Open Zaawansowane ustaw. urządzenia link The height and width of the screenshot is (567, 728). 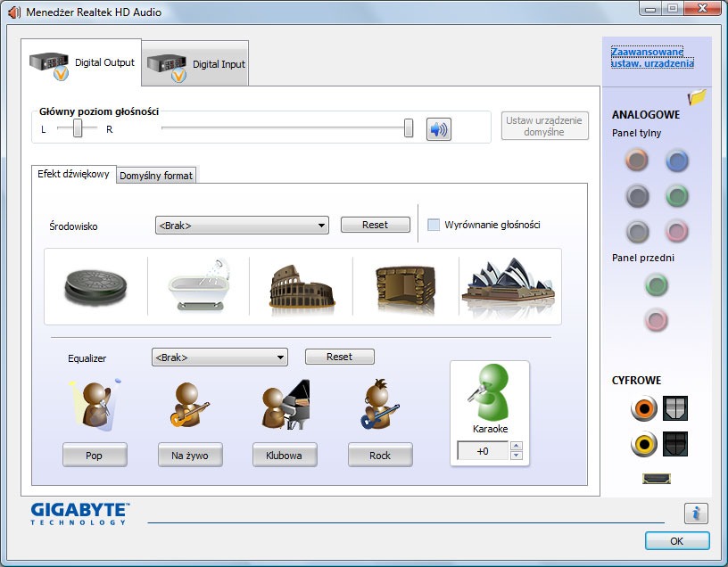pos(652,58)
